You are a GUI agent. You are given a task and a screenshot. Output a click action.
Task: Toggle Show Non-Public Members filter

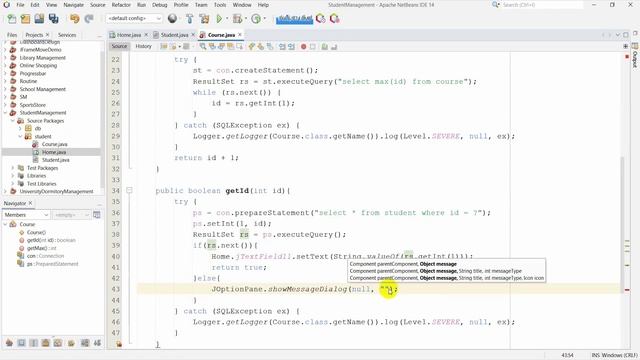coord(45,343)
